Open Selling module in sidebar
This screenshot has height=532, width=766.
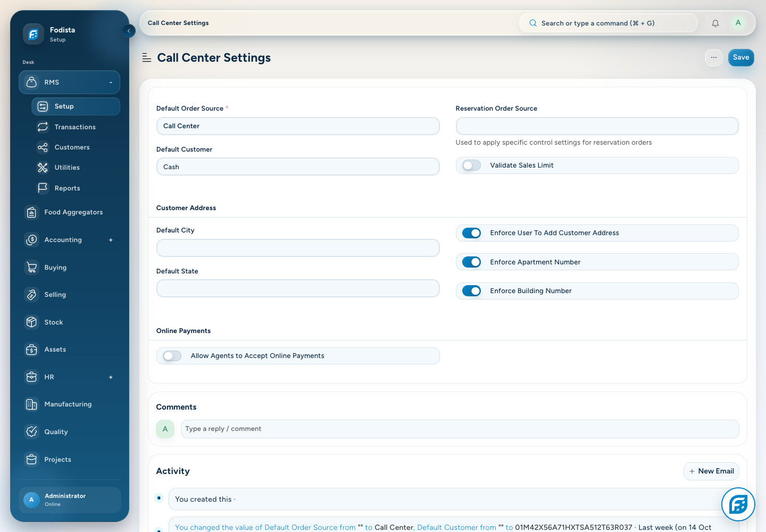tap(69, 295)
